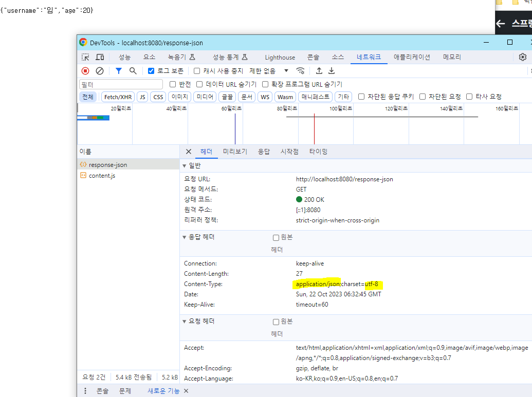Open DevTools settings gear icon
Image resolution: width=532 pixels, height=397 pixels.
pyautogui.click(x=523, y=57)
